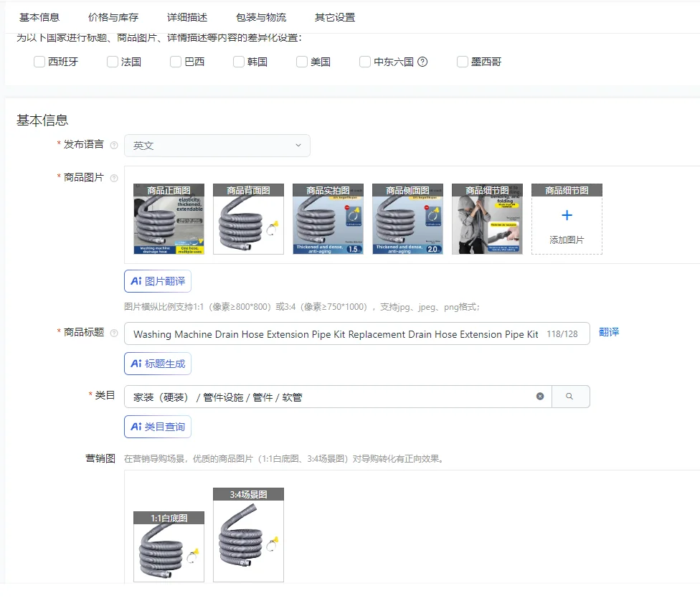This screenshot has width=700, height=606.
Task: Clear the category field with the X icon
Action: point(540,397)
